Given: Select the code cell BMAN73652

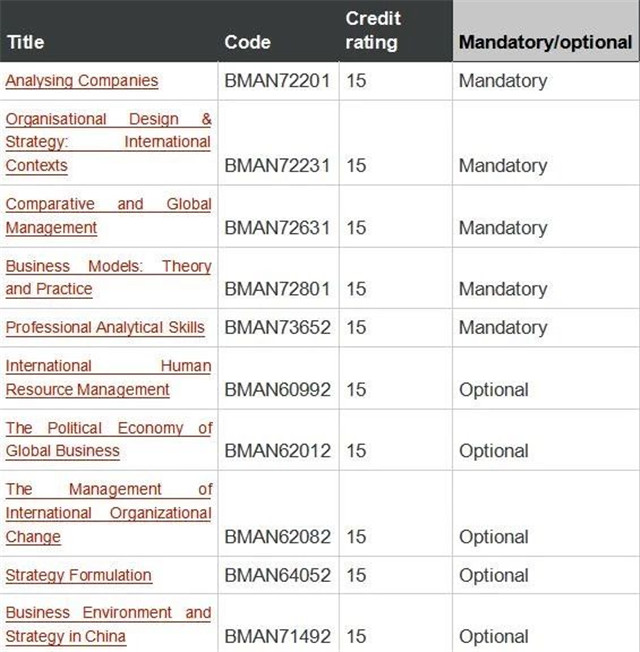Looking at the screenshot, I should [x=277, y=327].
